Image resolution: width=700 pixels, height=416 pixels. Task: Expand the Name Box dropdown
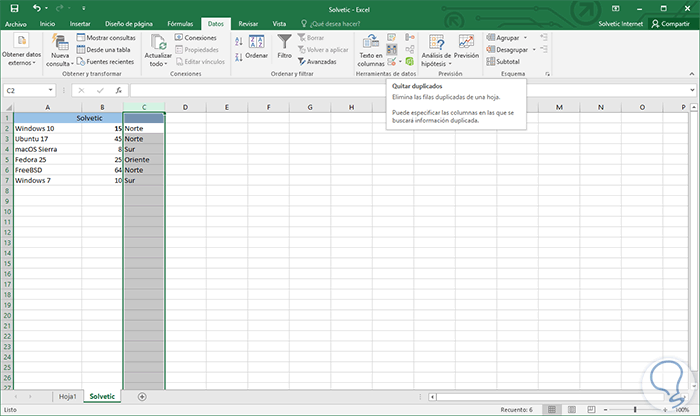(x=50, y=90)
